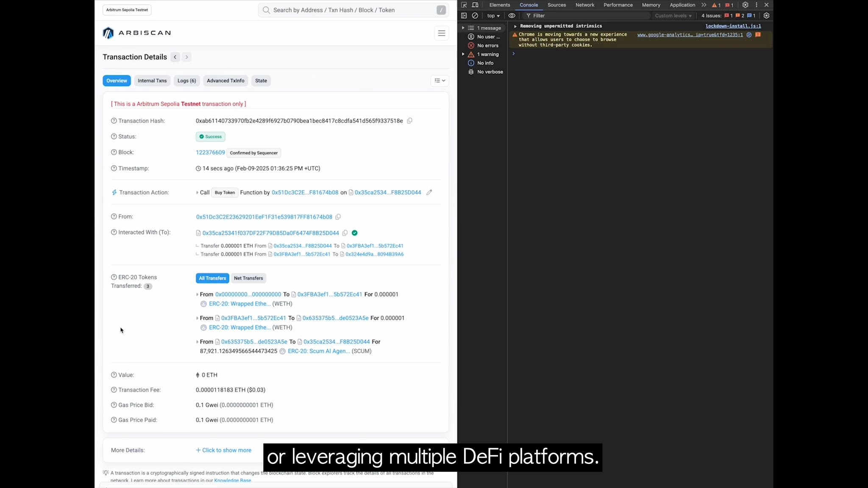Toggle console live expression eye icon
The image size is (868, 488).
pos(512,16)
